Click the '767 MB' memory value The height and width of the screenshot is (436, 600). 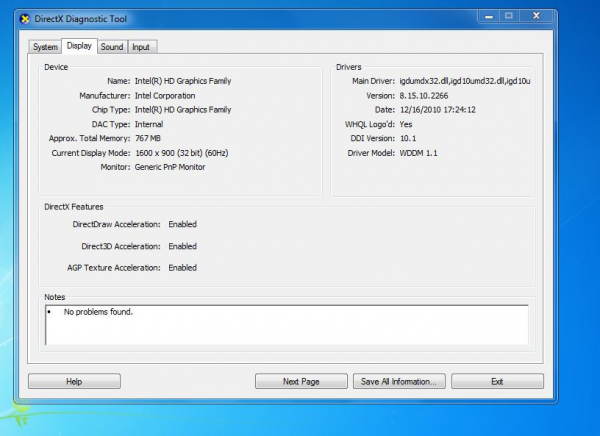148,138
